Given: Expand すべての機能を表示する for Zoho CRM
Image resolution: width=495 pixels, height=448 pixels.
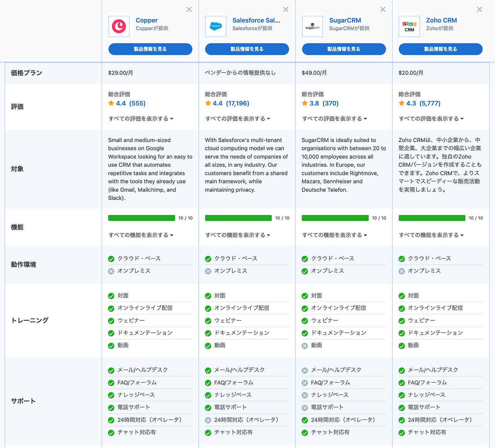Looking at the screenshot, I should pos(431,235).
